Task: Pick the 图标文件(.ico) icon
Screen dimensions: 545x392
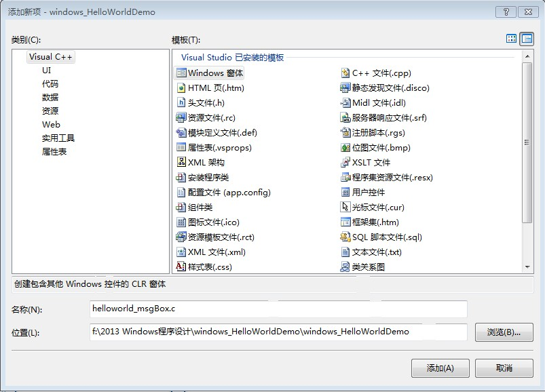Action: 181,222
